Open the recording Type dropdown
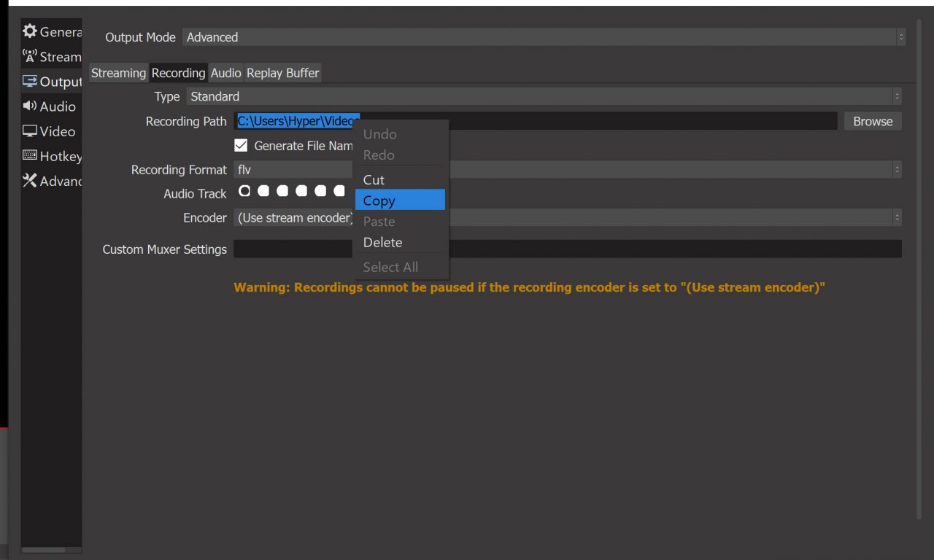Image resolution: width=934 pixels, height=560 pixels. point(544,96)
